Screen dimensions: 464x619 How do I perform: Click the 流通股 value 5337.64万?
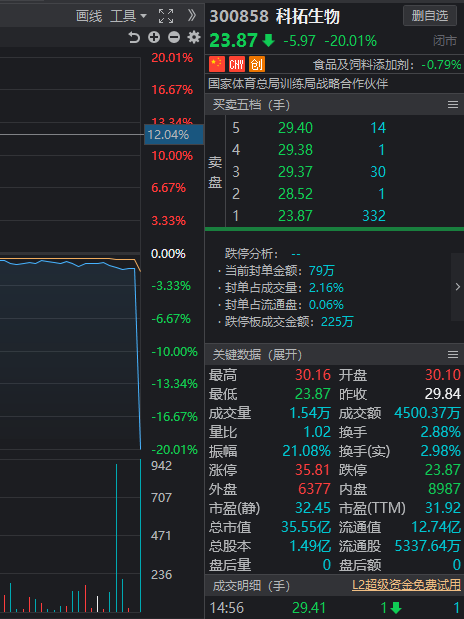tap(428, 546)
